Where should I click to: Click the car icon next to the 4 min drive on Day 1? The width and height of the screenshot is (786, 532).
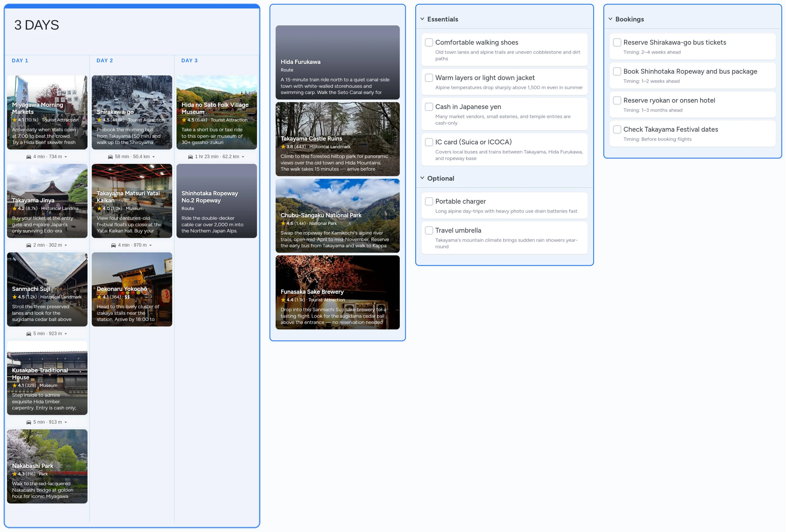(x=28, y=157)
